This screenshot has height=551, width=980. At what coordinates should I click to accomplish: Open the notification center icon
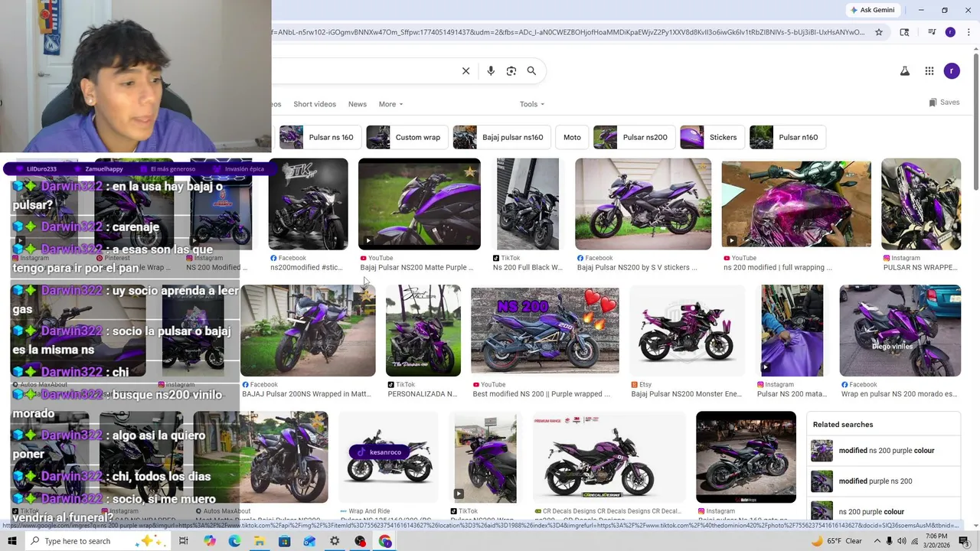pos(964,541)
